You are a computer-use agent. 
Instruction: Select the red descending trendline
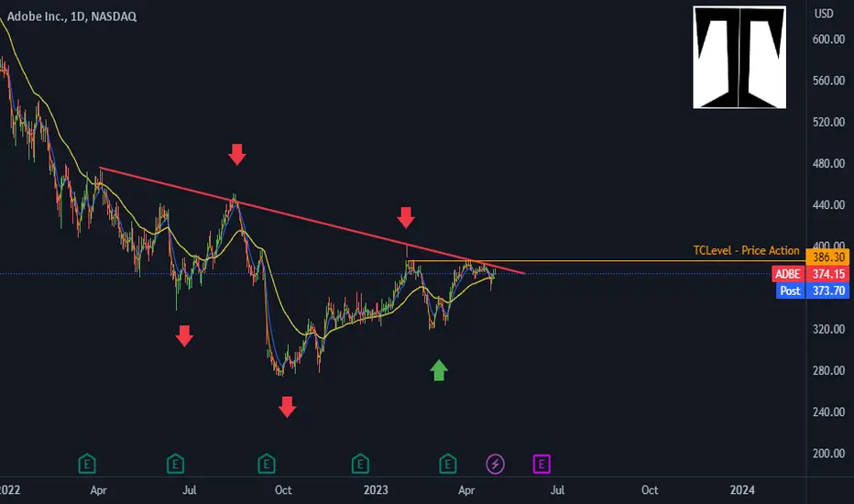pyautogui.click(x=312, y=221)
